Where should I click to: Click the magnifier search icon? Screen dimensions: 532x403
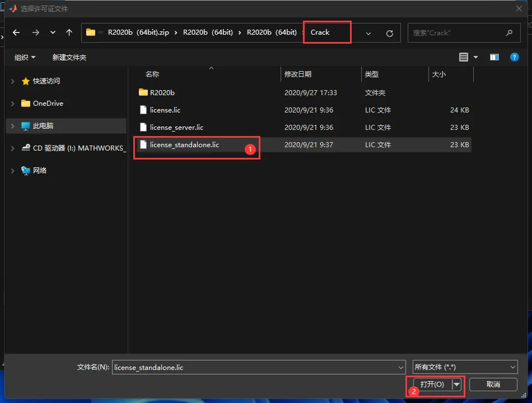(x=509, y=33)
